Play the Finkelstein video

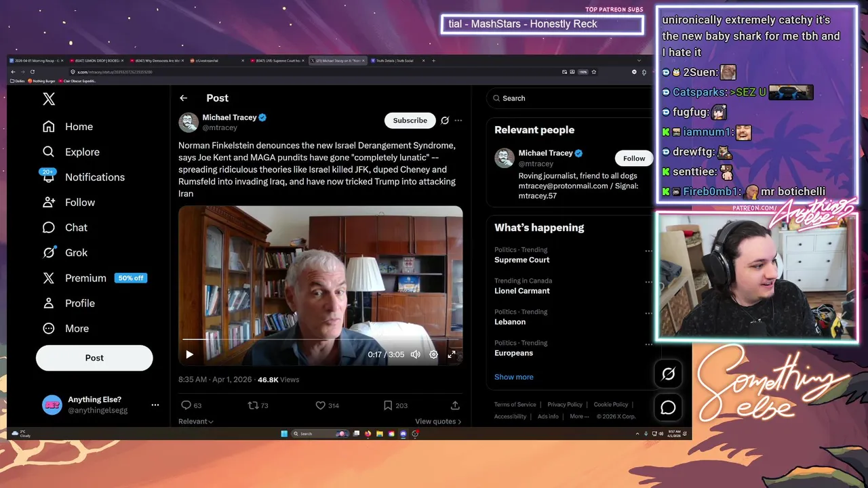189,354
